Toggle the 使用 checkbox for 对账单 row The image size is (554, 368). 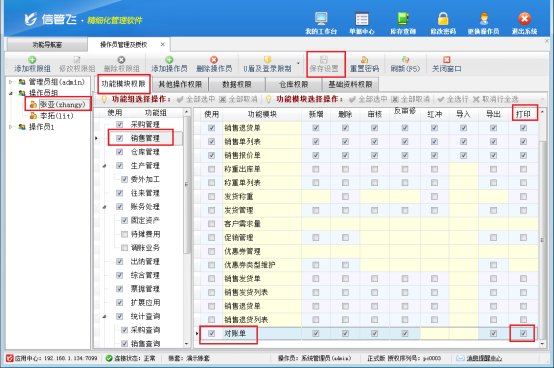pyautogui.click(x=211, y=333)
